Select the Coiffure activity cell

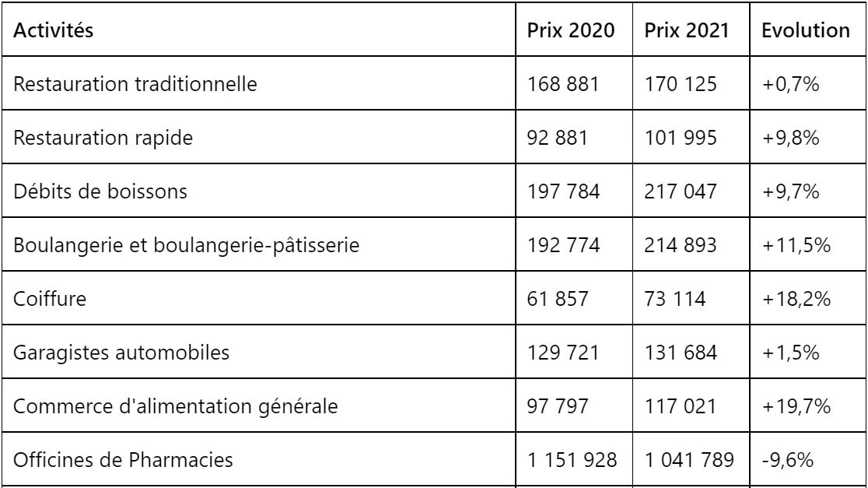pyautogui.click(x=258, y=299)
